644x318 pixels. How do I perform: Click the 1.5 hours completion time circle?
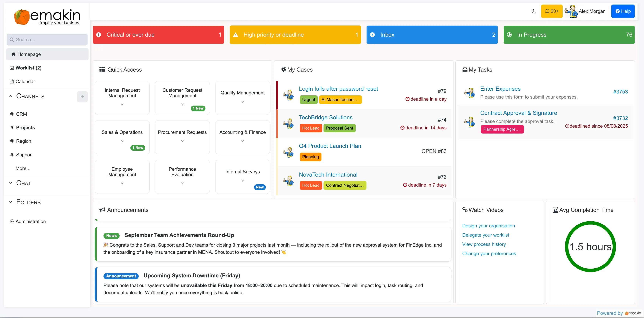590,247
